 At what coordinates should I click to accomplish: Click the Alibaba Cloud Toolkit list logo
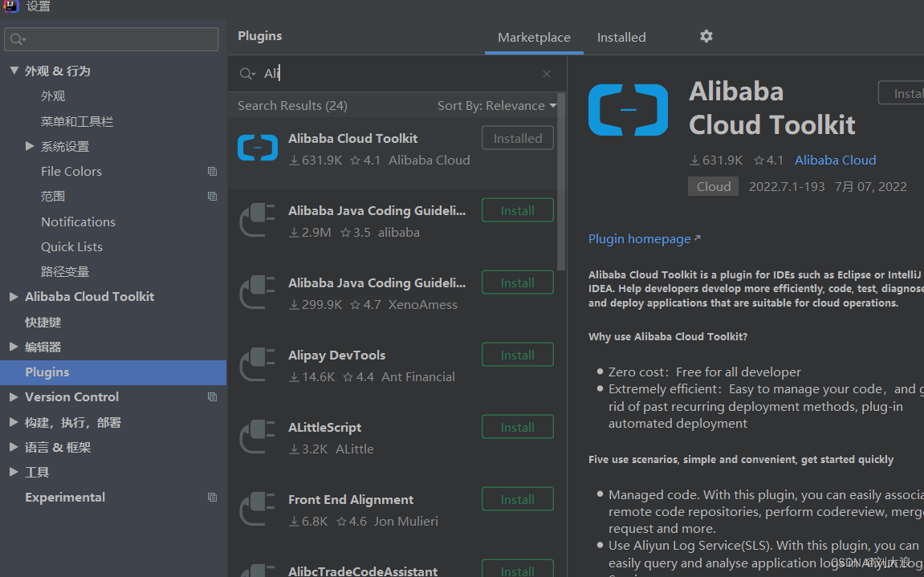pos(258,148)
